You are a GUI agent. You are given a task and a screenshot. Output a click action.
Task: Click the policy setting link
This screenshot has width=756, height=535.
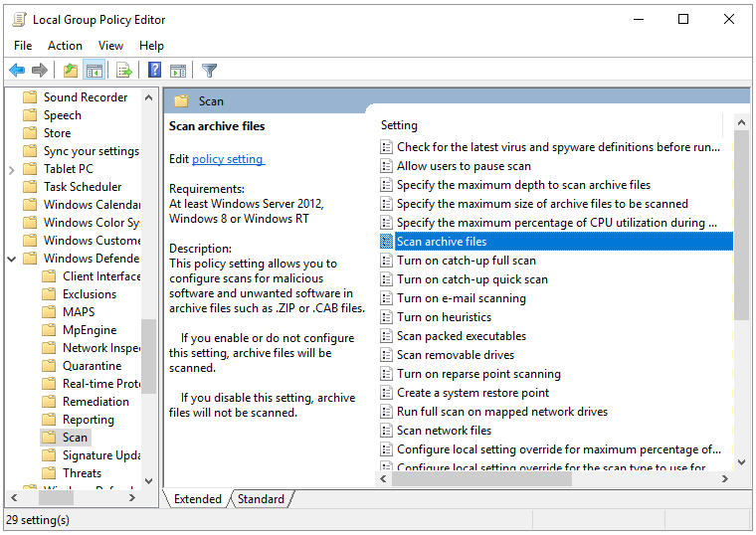click(x=228, y=159)
